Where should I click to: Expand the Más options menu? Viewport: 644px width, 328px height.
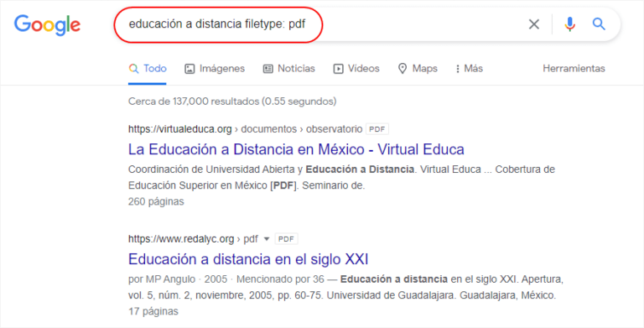469,69
